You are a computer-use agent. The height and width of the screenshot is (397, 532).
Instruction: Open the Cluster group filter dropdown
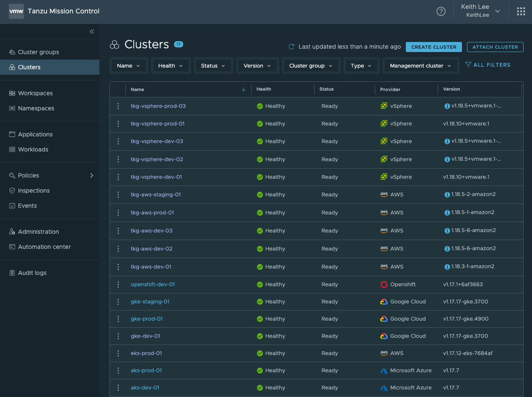click(311, 66)
